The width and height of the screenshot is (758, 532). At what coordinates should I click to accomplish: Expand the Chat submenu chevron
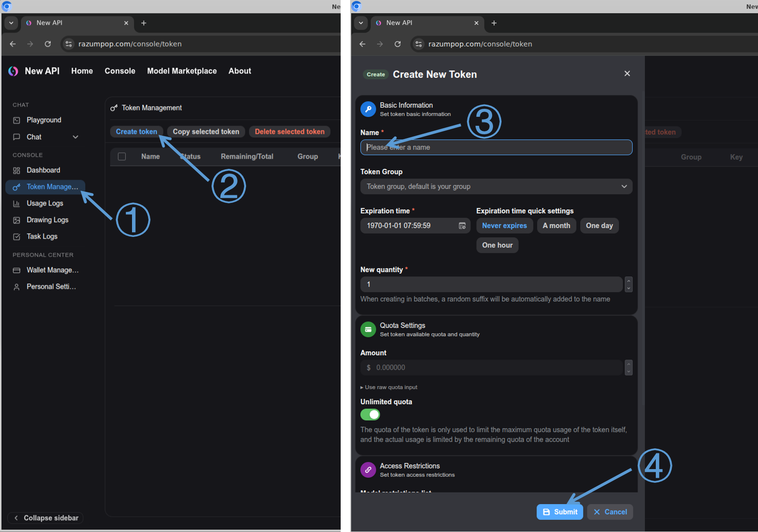click(75, 137)
